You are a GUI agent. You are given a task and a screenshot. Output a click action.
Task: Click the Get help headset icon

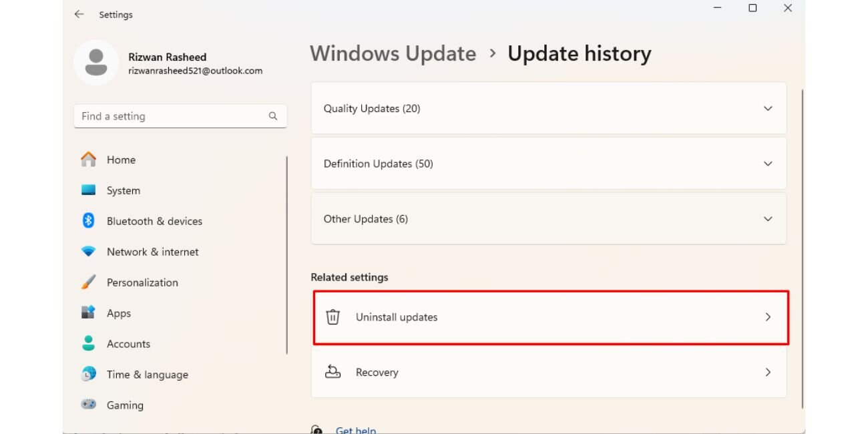317,430
